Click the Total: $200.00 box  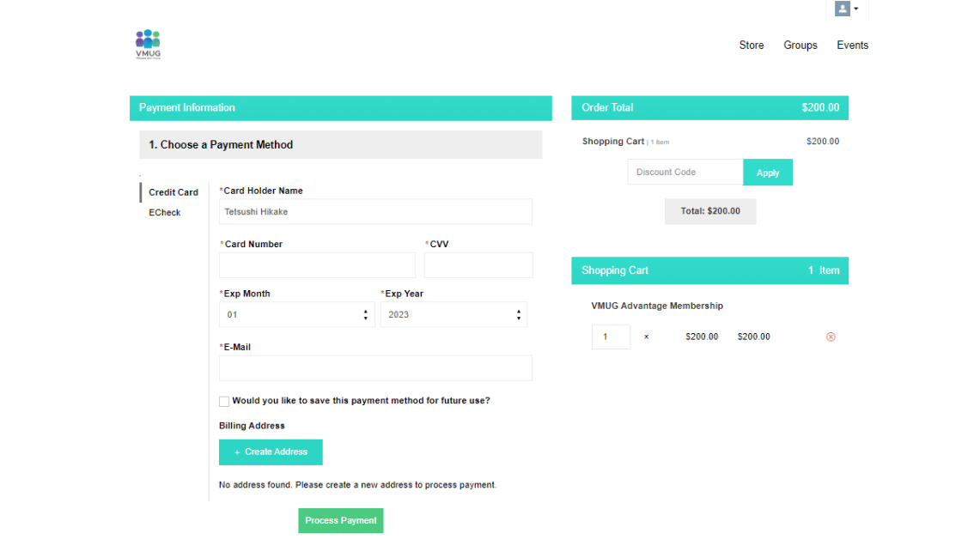710,211
